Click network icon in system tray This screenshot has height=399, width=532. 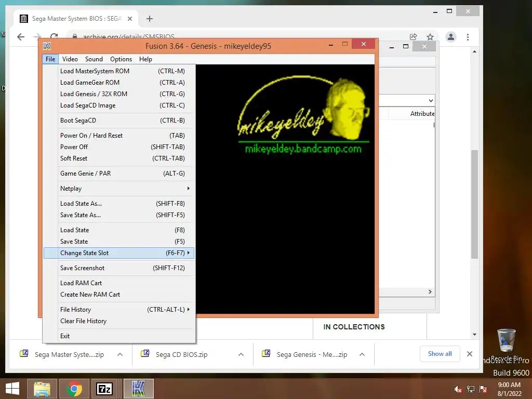(471, 389)
